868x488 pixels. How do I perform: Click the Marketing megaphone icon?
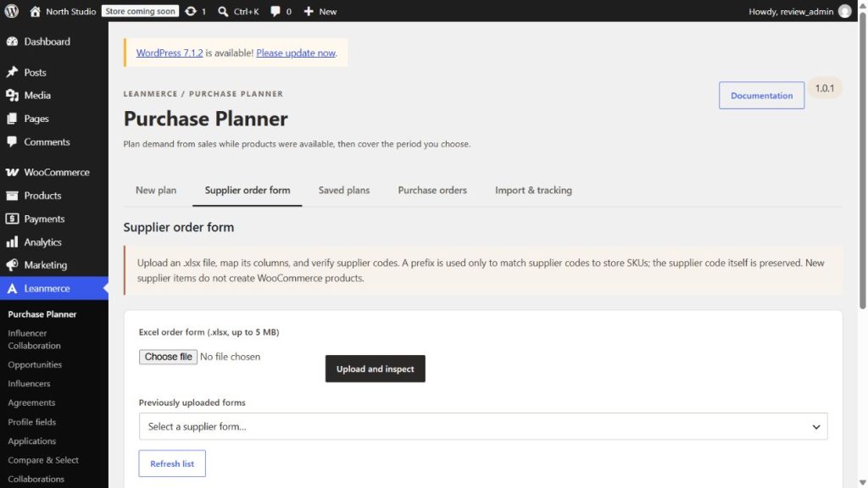click(12, 265)
